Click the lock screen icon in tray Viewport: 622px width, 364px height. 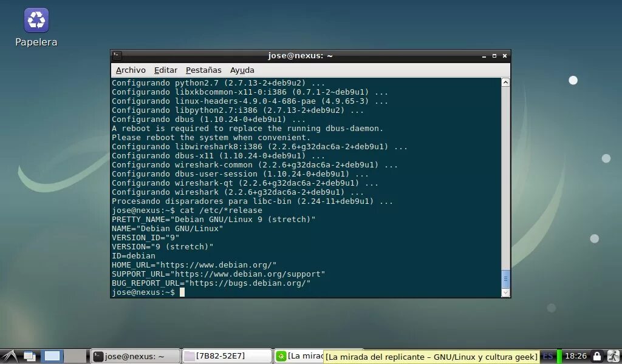click(x=596, y=356)
